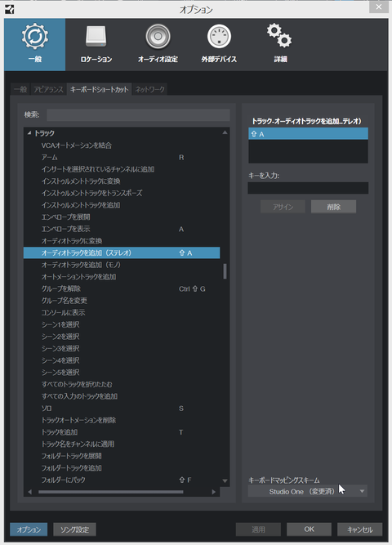Click the shortcut list vertical scrollbar thumb

(x=225, y=271)
